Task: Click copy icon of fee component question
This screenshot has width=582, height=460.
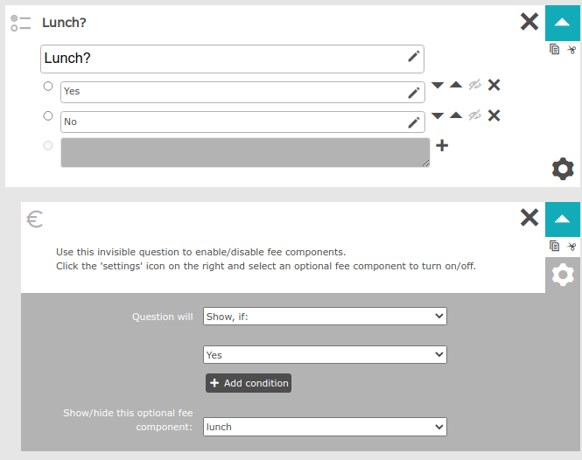Action: coord(554,246)
